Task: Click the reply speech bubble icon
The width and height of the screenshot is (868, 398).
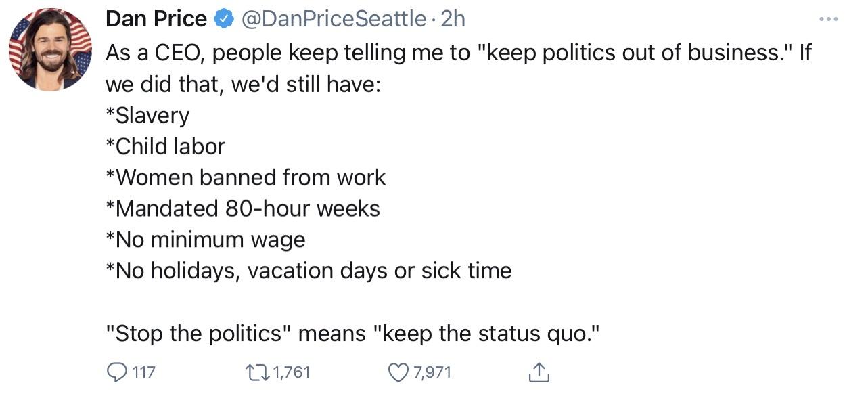Action: 116,372
